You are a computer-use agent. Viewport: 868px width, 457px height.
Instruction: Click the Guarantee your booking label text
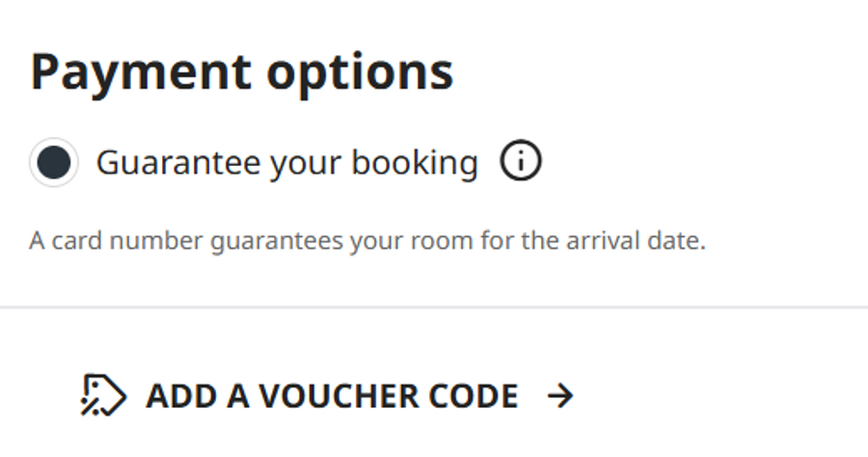coord(286,163)
